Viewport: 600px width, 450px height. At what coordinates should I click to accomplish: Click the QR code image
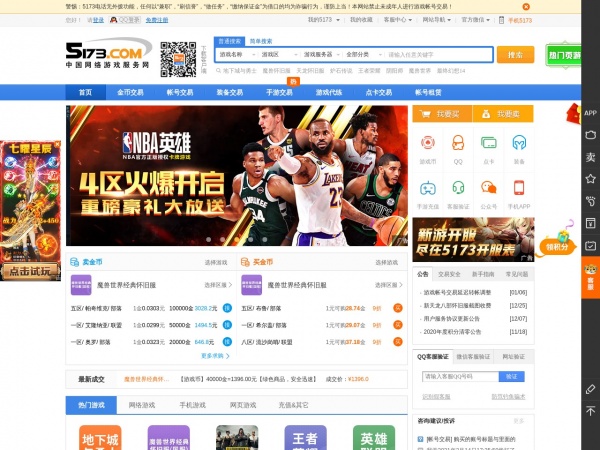[178, 59]
